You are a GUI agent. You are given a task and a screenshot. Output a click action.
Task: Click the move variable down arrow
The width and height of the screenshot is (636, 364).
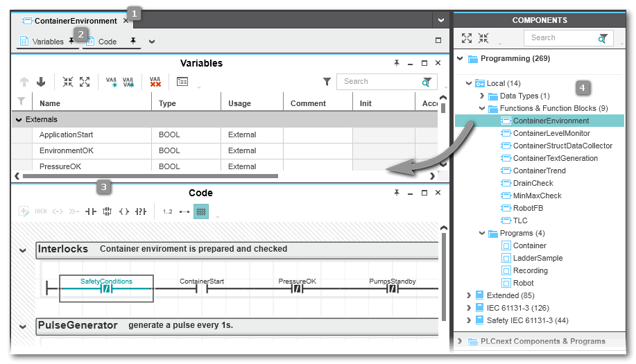tap(41, 82)
